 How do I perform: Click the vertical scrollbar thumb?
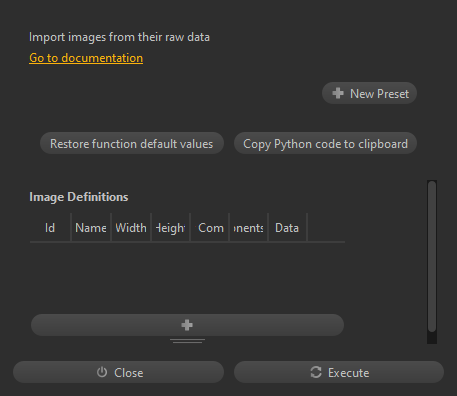[432, 256]
